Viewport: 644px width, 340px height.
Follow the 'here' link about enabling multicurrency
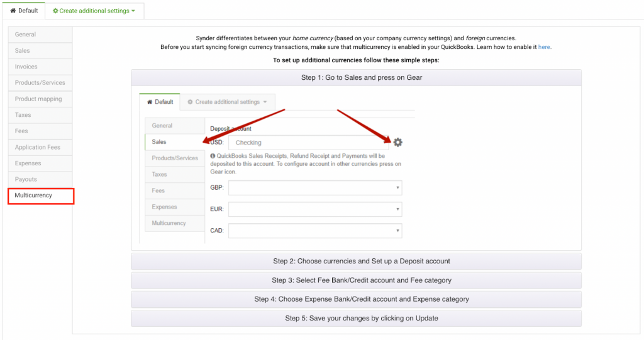[x=544, y=47]
